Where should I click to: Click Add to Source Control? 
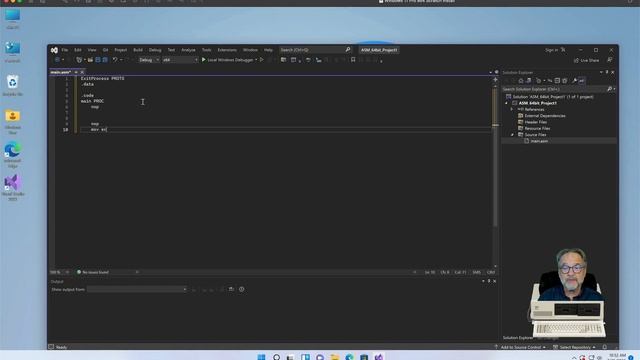tap(520, 347)
